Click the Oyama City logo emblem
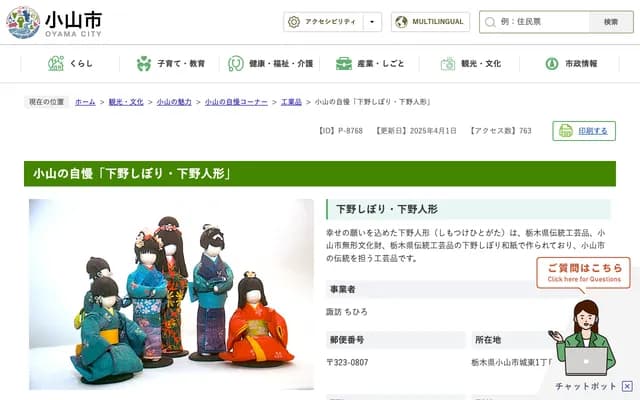 coord(23,22)
